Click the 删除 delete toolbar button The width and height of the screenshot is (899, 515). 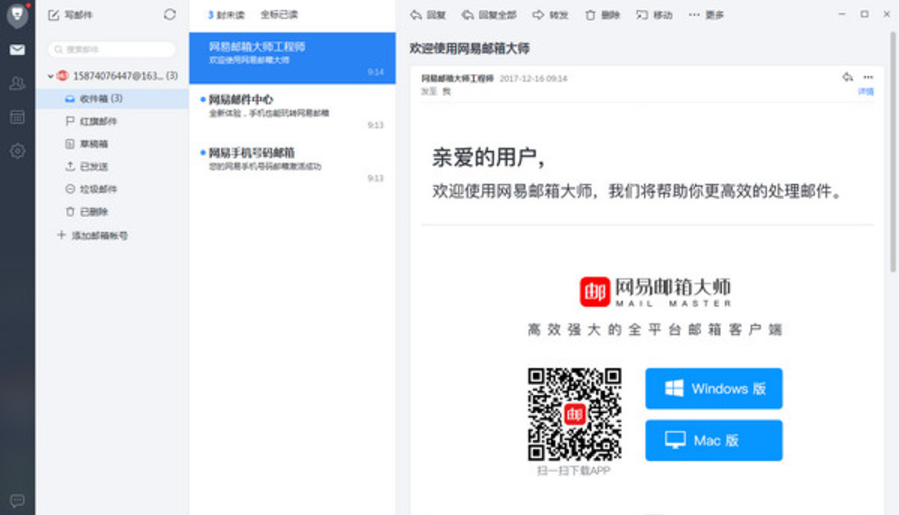coord(603,15)
